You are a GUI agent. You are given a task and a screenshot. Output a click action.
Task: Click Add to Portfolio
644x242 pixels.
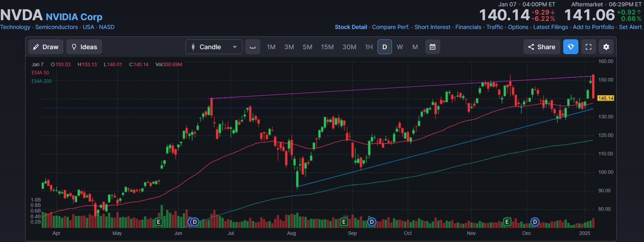[593, 27]
